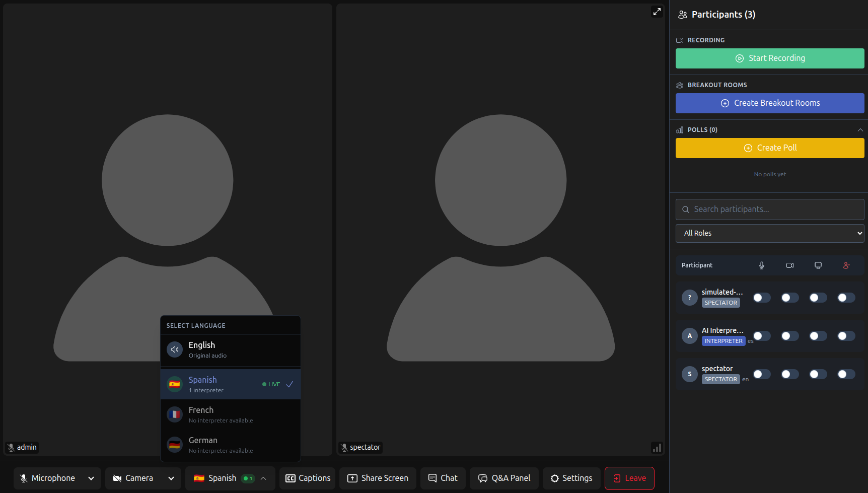Screen dimensions: 868x493
Task: Toggle microphone for simulated spectator participant
Action: pyautogui.click(x=762, y=298)
